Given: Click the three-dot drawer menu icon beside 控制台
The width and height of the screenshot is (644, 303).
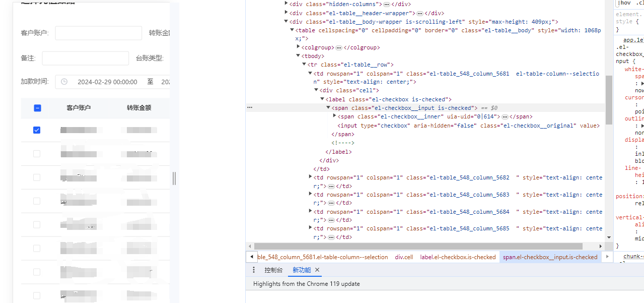Looking at the screenshot, I should click(254, 270).
